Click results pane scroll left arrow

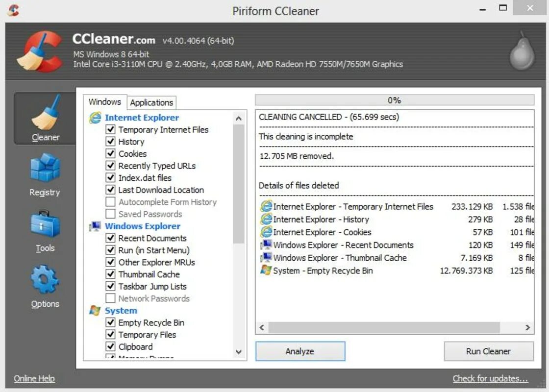click(262, 328)
